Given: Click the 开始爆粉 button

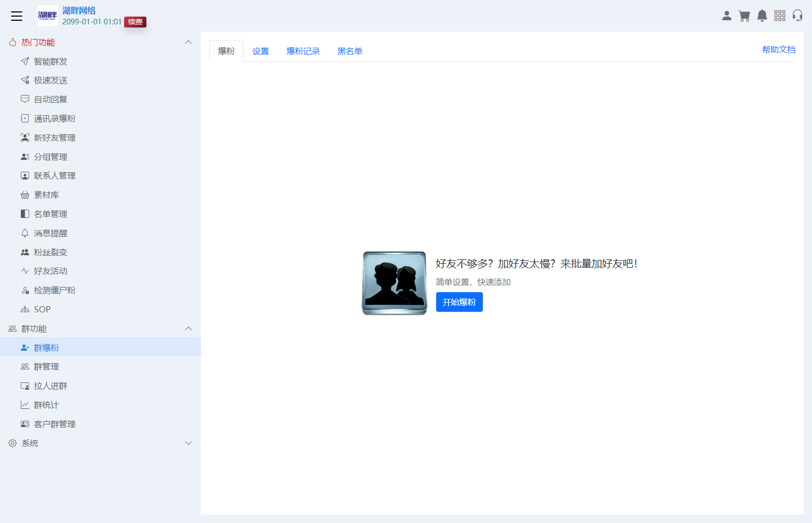Looking at the screenshot, I should (x=459, y=301).
